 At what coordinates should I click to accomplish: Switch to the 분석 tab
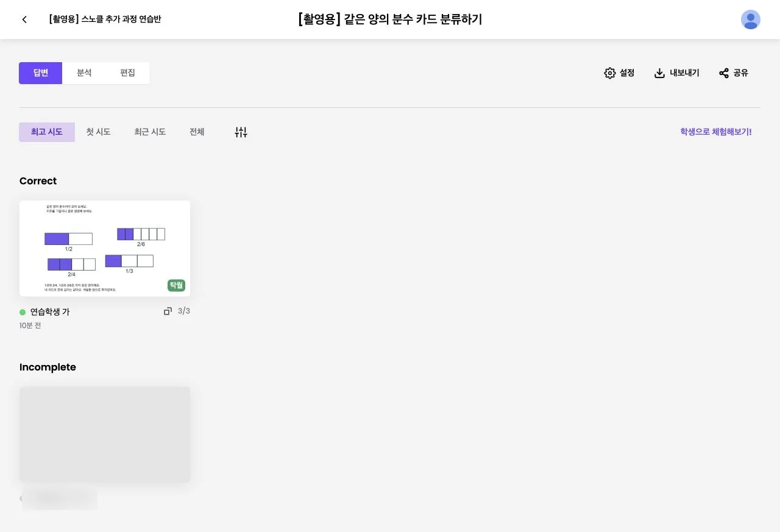[84, 73]
